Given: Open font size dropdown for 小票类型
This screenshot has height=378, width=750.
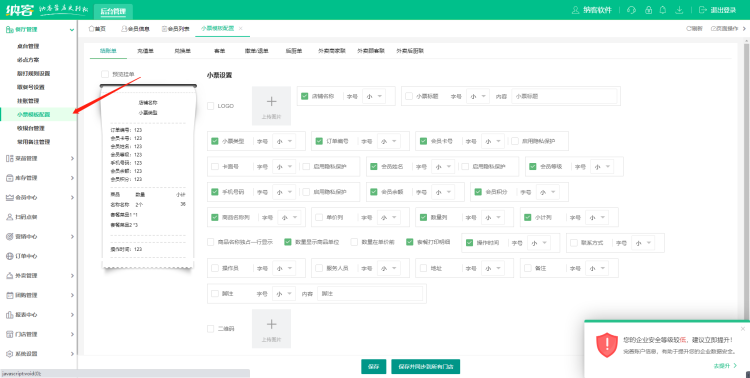Looking at the screenshot, I should coord(285,141).
